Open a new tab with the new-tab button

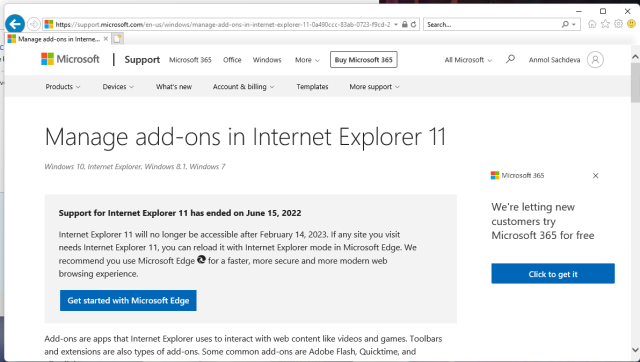(117, 39)
